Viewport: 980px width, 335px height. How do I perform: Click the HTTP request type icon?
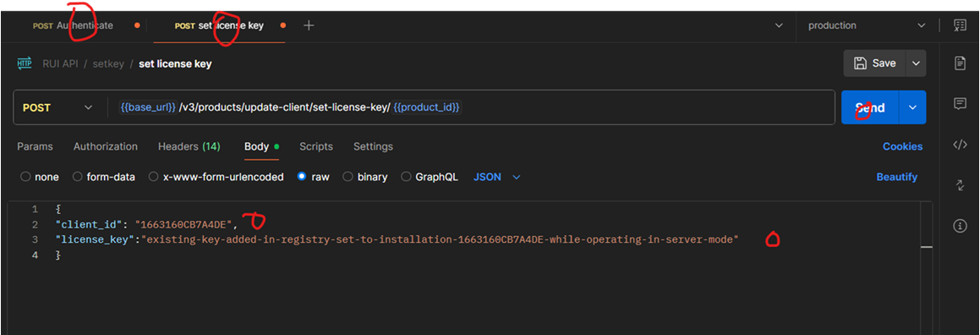(x=25, y=63)
